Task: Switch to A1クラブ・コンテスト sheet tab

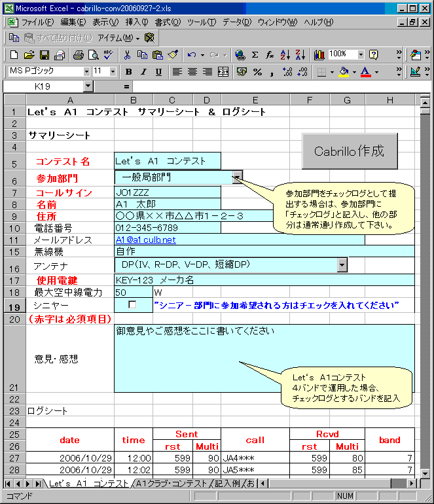Action: (172, 483)
